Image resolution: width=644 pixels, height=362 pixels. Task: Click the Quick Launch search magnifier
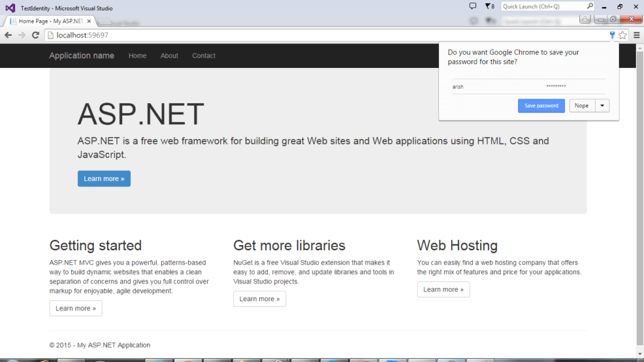coord(590,6)
